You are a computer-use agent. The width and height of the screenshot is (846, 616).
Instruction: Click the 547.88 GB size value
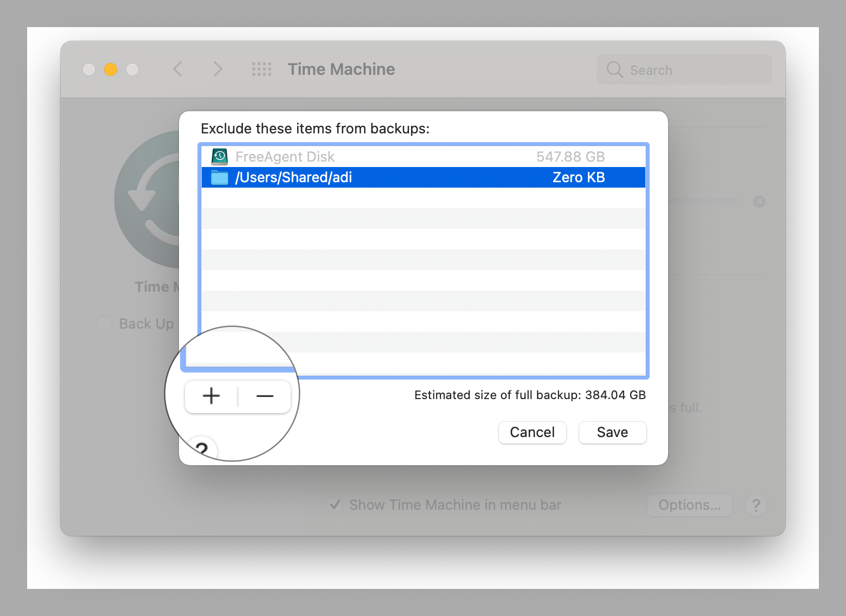point(571,157)
